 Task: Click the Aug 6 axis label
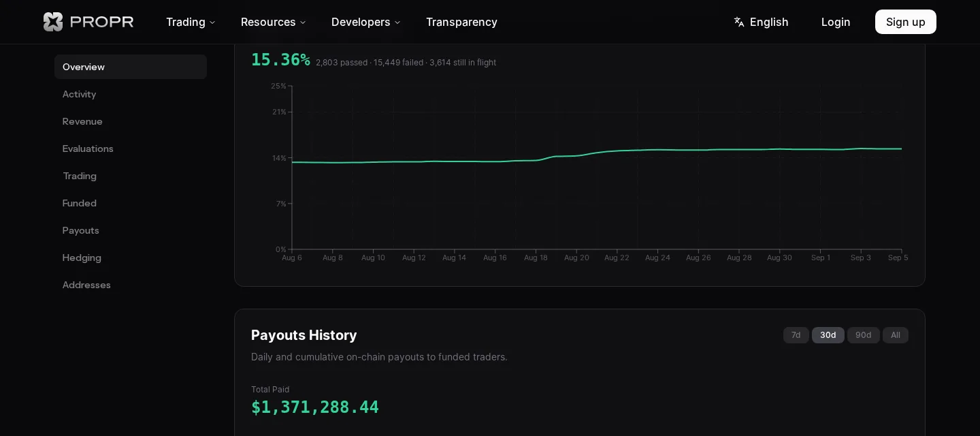coord(292,258)
